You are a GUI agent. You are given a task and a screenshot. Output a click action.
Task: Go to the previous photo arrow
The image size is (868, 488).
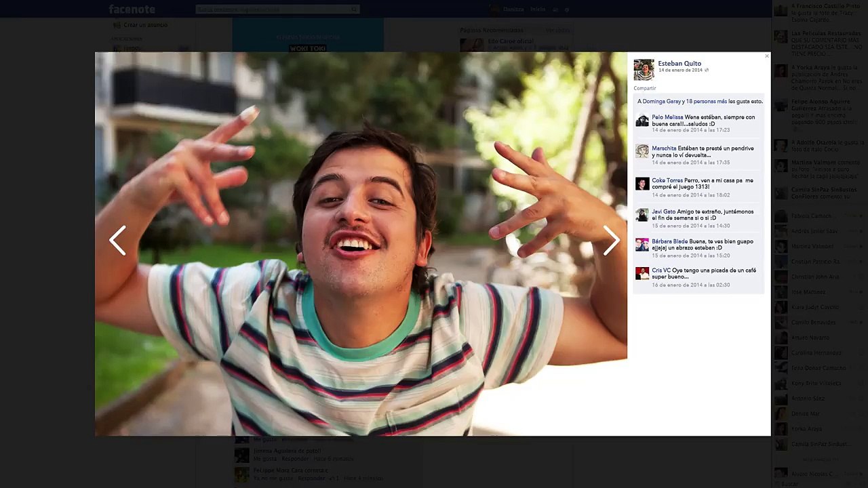coord(118,241)
